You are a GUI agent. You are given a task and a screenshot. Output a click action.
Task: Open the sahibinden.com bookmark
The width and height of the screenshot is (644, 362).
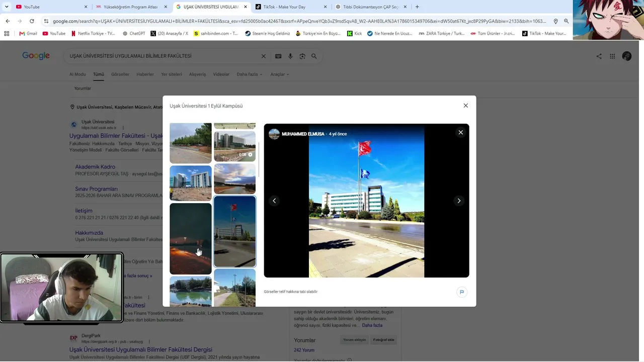coord(216,34)
